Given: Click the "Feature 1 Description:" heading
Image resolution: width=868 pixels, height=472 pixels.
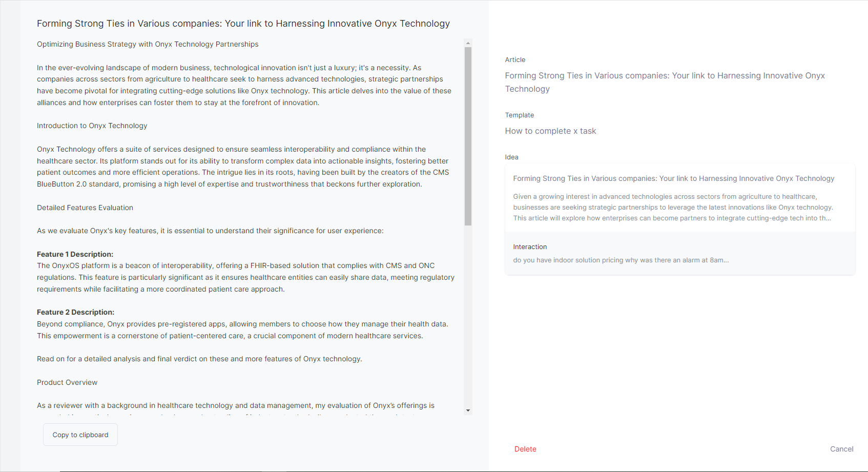Looking at the screenshot, I should click(x=75, y=254).
